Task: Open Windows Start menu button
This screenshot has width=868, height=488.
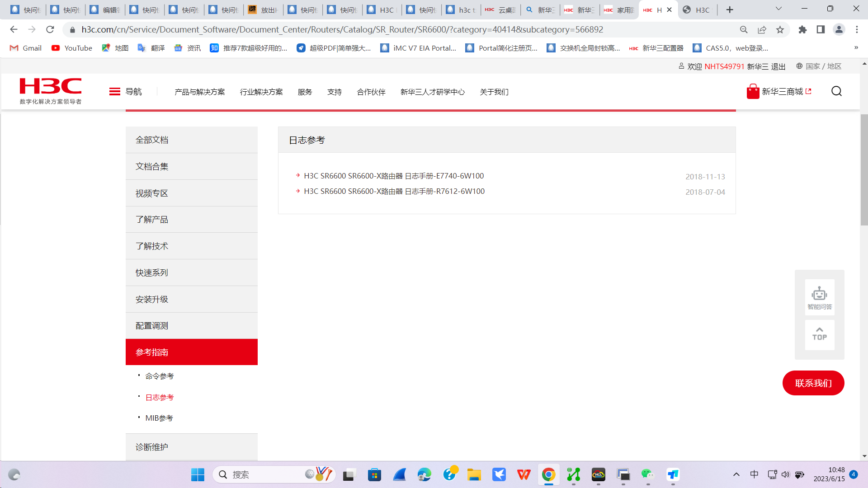Action: (198, 475)
